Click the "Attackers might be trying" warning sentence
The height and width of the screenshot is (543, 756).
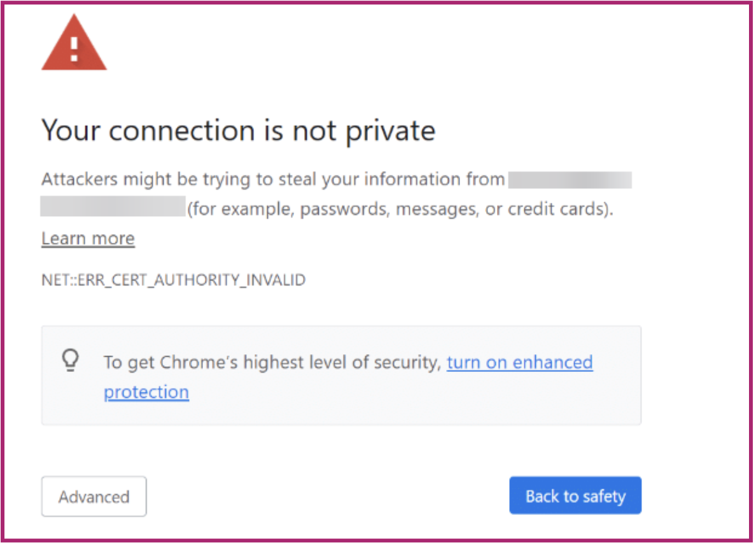273,180
